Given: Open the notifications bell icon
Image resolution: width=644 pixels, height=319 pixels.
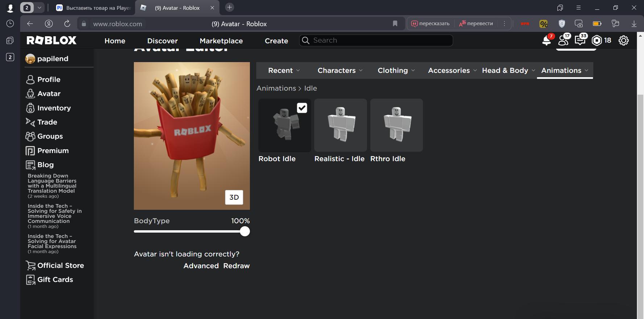Looking at the screenshot, I should pyautogui.click(x=546, y=41).
